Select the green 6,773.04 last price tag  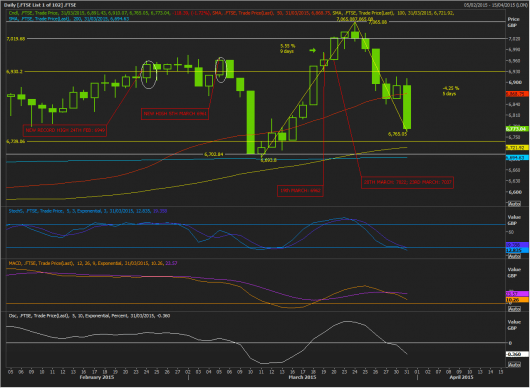pos(517,129)
